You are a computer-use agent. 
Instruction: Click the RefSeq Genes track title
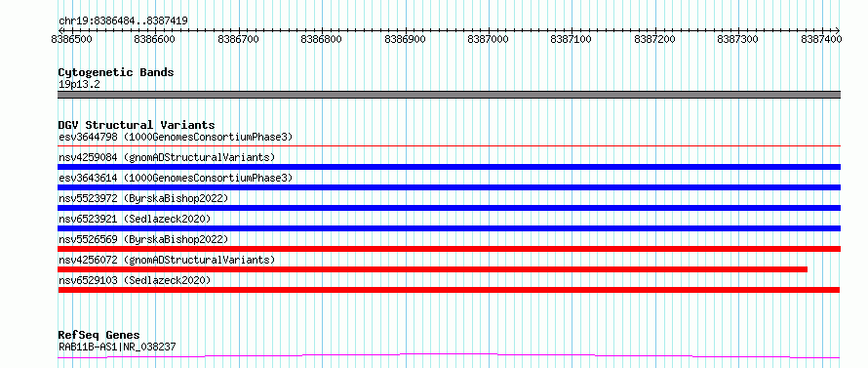coord(99,336)
